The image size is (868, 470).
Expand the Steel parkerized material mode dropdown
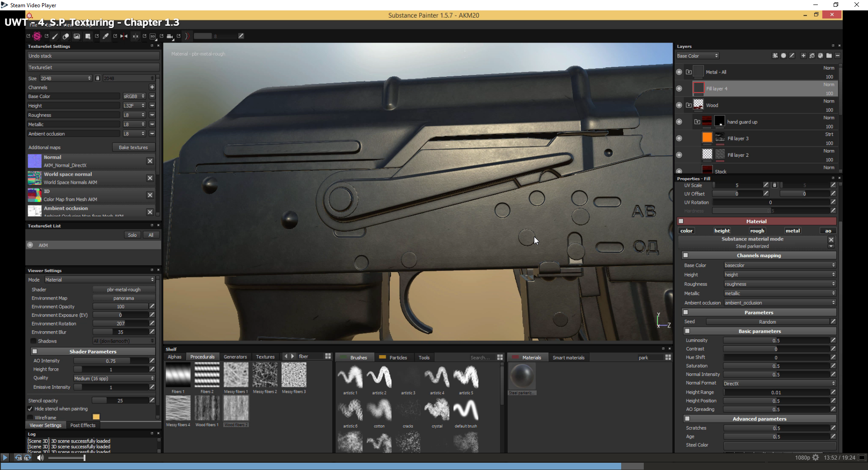pyautogui.click(x=831, y=246)
